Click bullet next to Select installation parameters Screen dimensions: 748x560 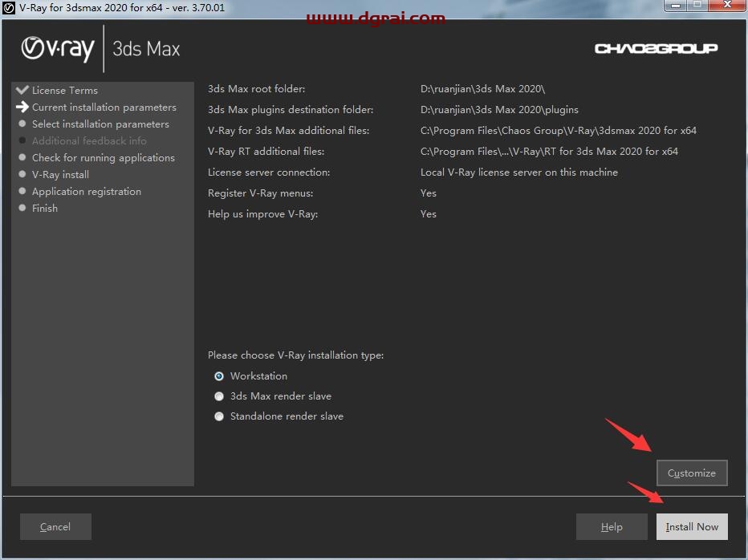click(22, 124)
